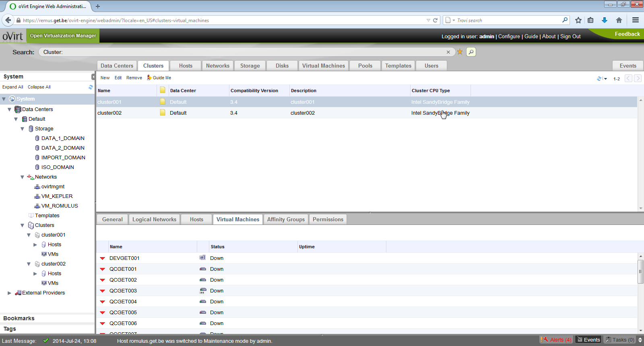Click the browser home icon
Image resolution: width=644 pixels, height=346 pixels.
click(619, 20)
